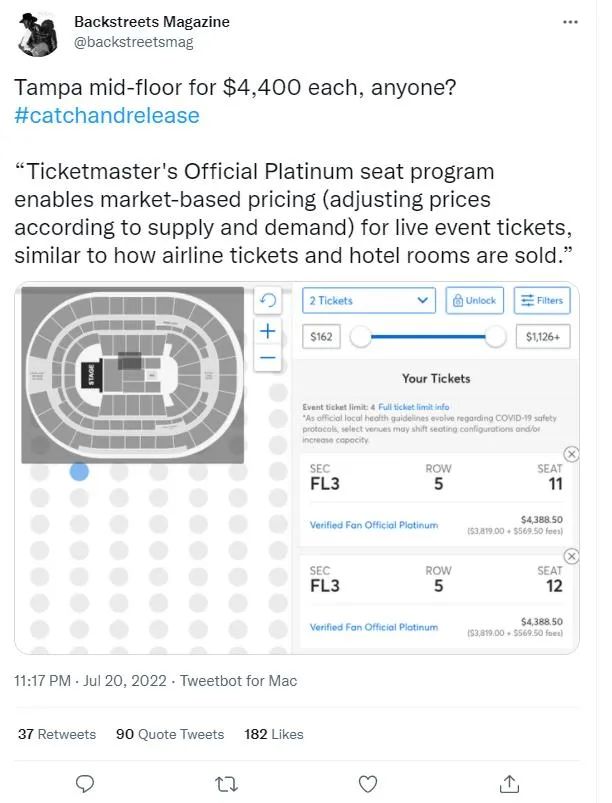Image resolution: width=612 pixels, height=803 pixels.
Task: Zoom in on the seat map
Action: tap(267, 331)
